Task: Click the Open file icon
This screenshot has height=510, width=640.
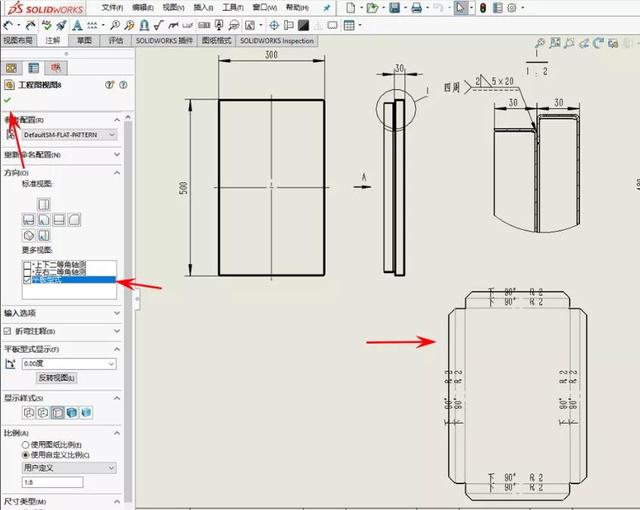Action: click(x=372, y=7)
